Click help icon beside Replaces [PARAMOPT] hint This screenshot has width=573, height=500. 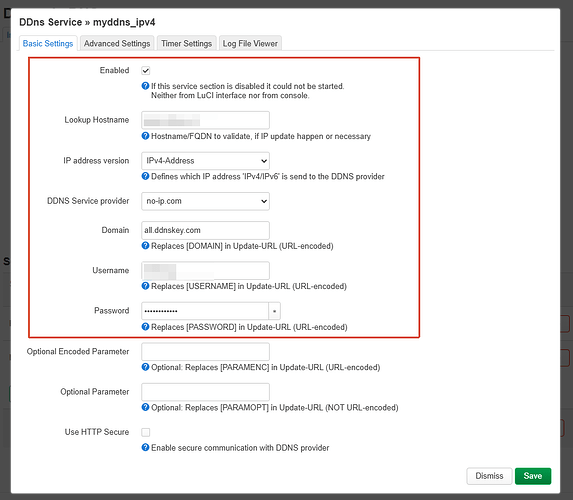145,407
